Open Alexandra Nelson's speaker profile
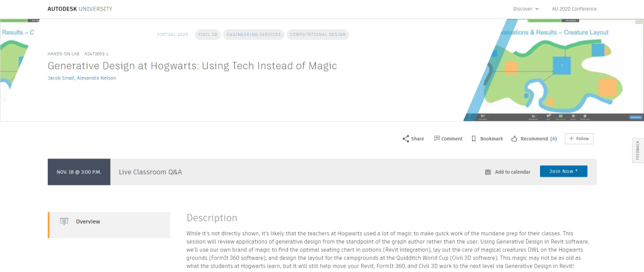 coord(98,78)
